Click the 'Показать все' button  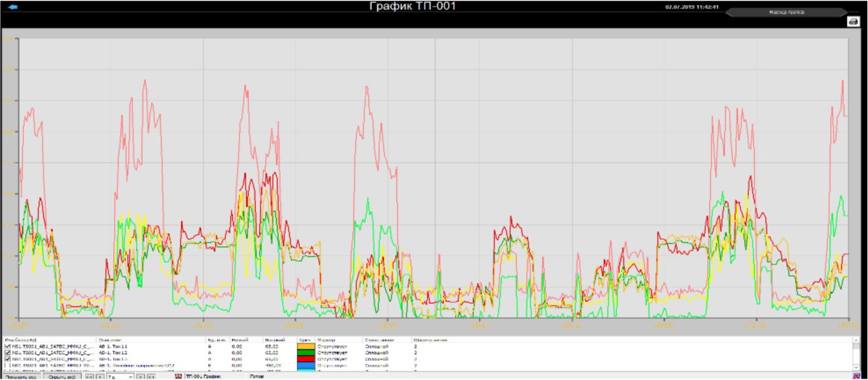21,377
